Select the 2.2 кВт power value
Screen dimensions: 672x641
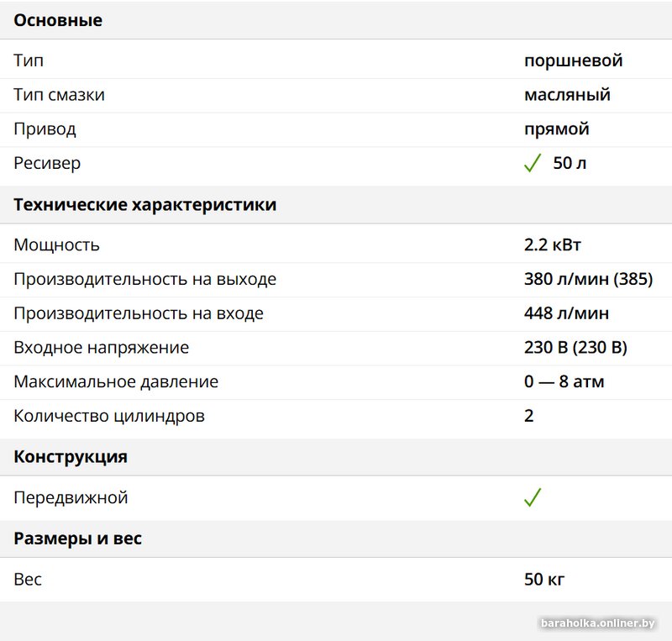[552, 245]
